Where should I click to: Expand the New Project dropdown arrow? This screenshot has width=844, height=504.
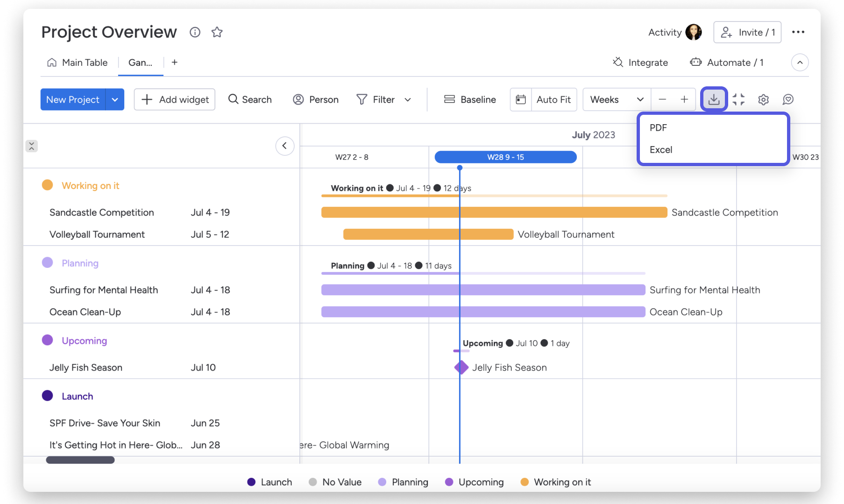coord(115,99)
